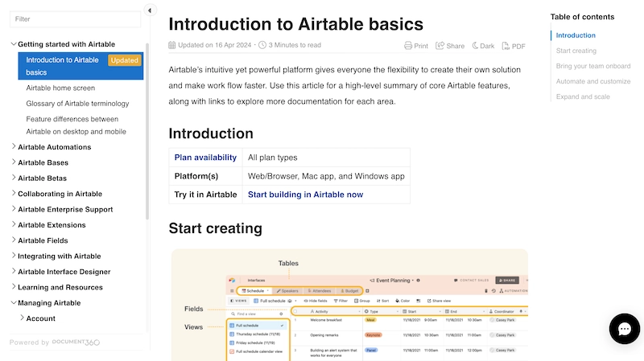Jump to Introduction in table of contents
Image resolution: width=644 pixels, height=361 pixels.
pyautogui.click(x=576, y=35)
